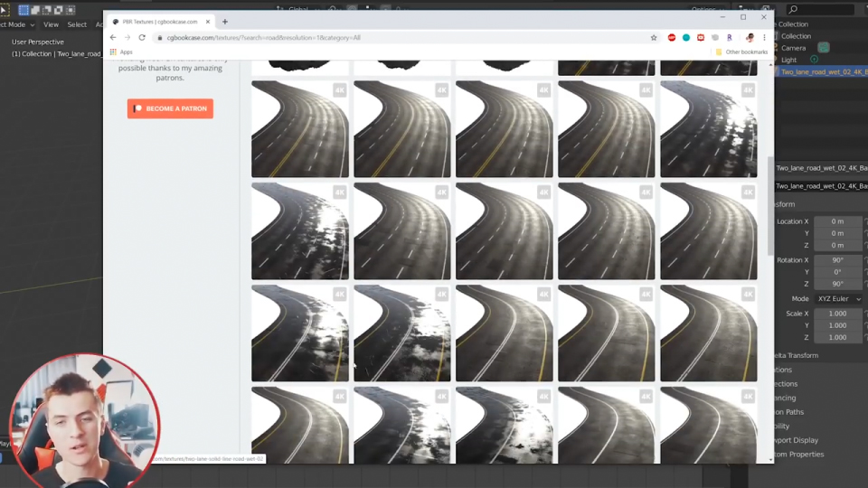Click the cgbookcase.com URL address bar

[x=404, y=38]
